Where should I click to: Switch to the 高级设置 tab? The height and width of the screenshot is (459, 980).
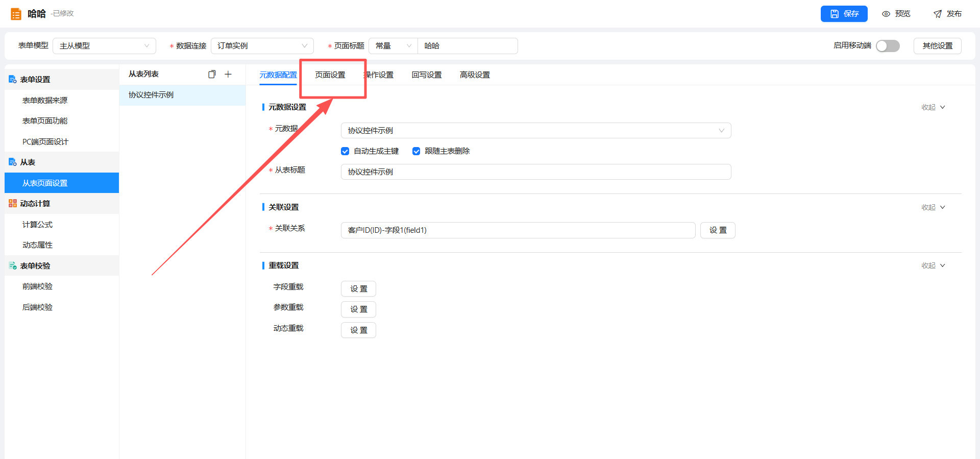point(475,75)
